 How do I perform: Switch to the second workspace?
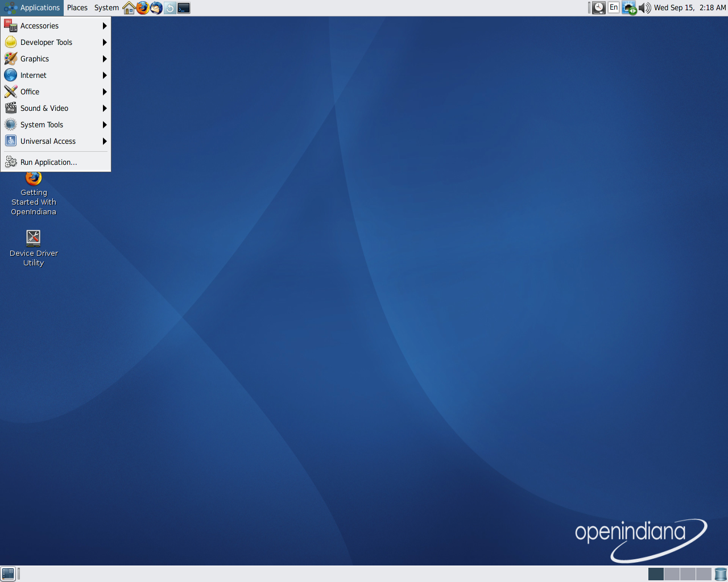[x=672, y=574]
